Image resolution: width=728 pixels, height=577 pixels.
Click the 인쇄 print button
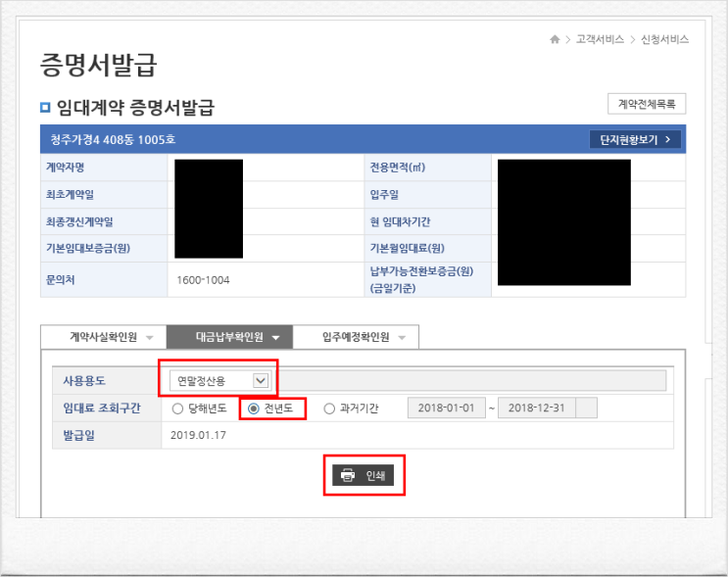(364, 475)
